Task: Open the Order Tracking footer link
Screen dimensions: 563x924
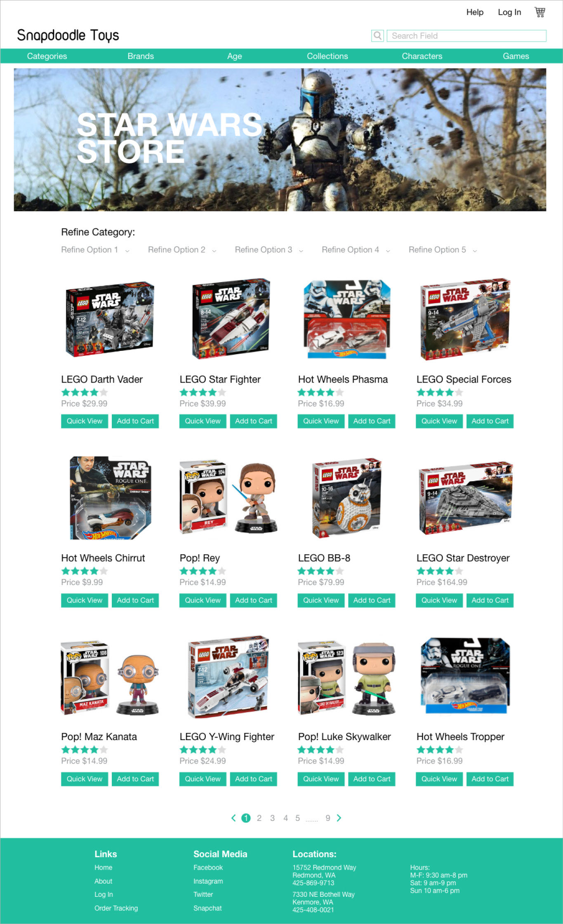Action: click(116, 908)
